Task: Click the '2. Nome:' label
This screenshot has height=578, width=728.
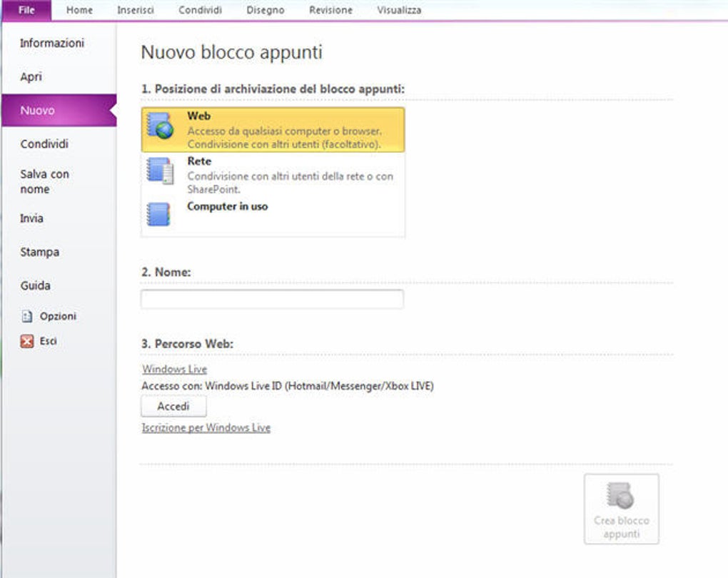Action: coord(166,272)
